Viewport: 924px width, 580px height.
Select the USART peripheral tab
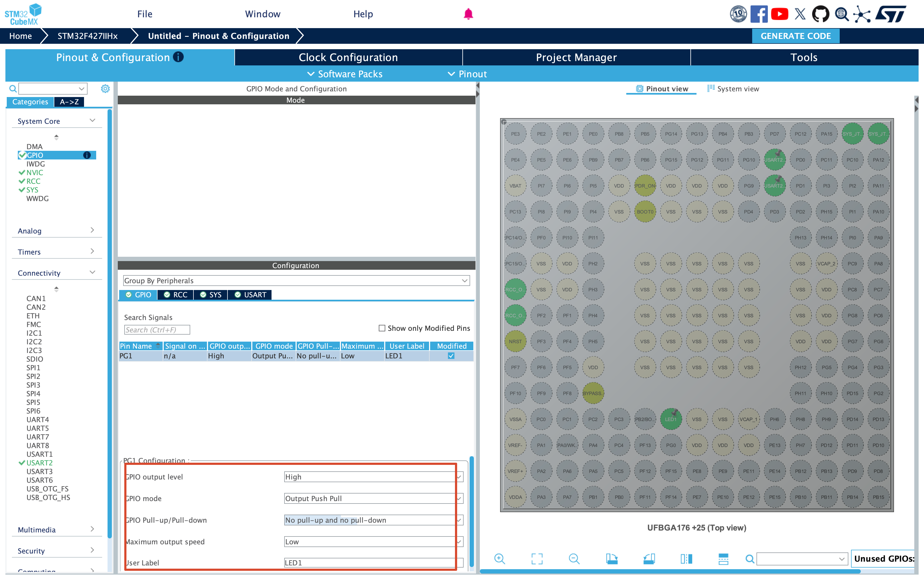pos(250,295)
